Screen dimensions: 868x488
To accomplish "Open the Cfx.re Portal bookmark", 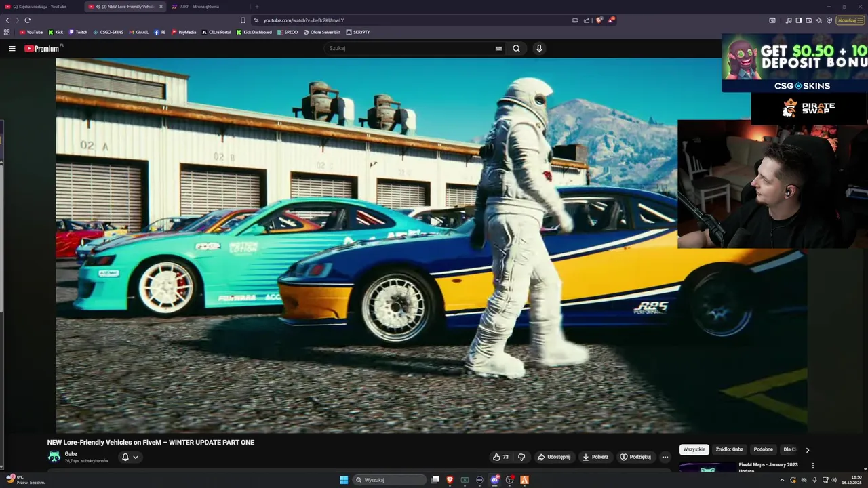I will coord(216,32).
